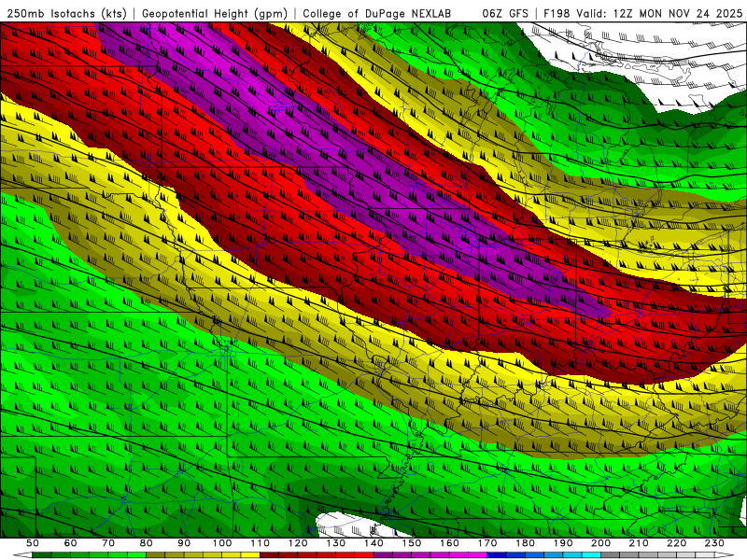This screenshot has height=560, width=747.
Task: Select the 60 value on the color scale
Action: [x=70, y=543]
